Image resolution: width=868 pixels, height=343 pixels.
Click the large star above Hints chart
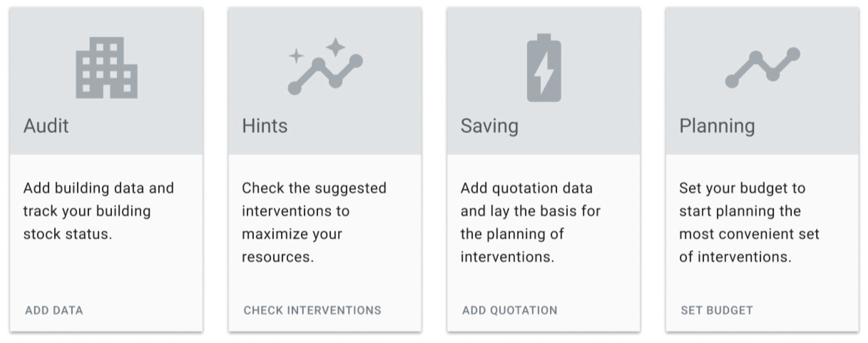coord(335,47)
